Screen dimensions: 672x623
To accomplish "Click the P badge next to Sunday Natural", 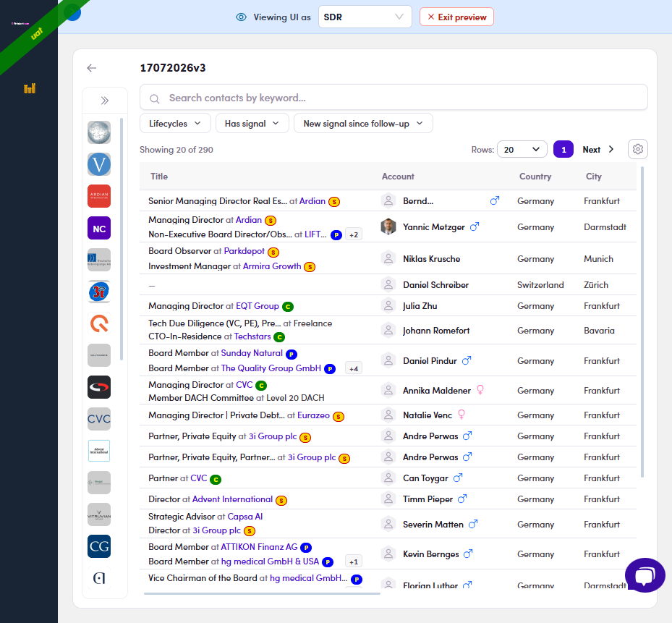I will [292, 354].
